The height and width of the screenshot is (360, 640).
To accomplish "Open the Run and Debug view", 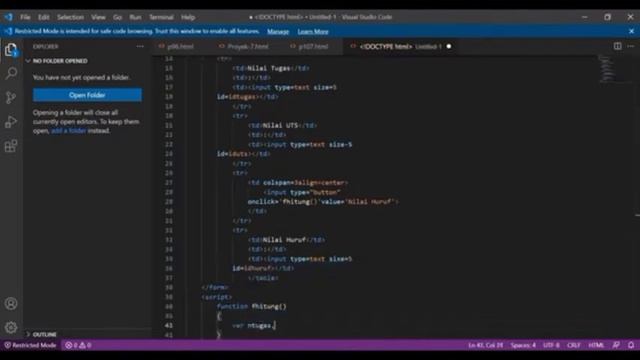I will [11, 122].
